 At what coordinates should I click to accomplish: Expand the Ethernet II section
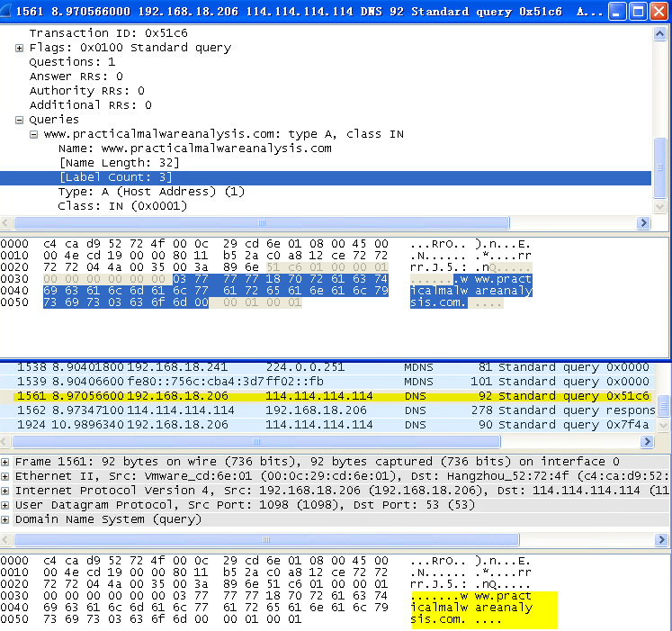tap(4, 476)
